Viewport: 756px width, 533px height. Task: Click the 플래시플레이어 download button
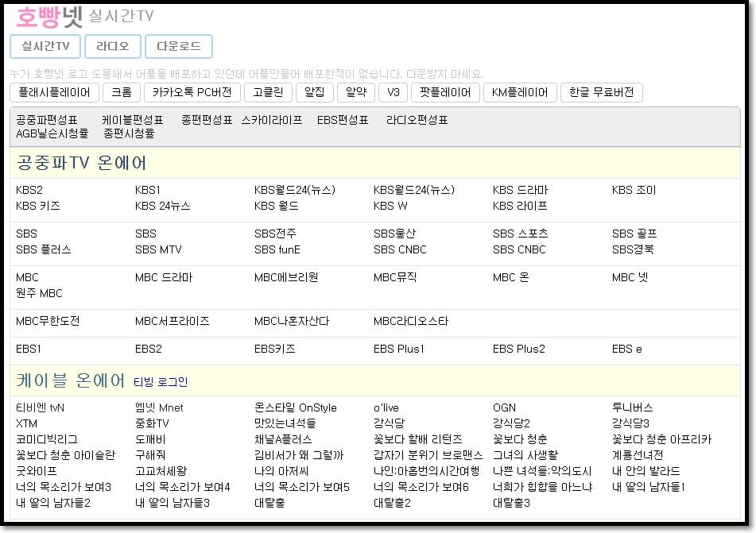click(55, 92)
